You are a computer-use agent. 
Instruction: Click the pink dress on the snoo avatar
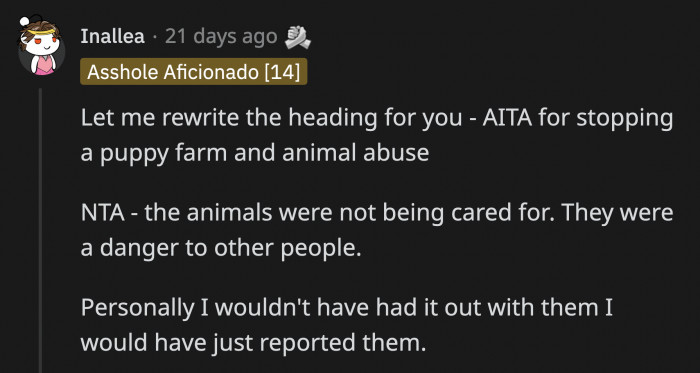click(45, 65)
